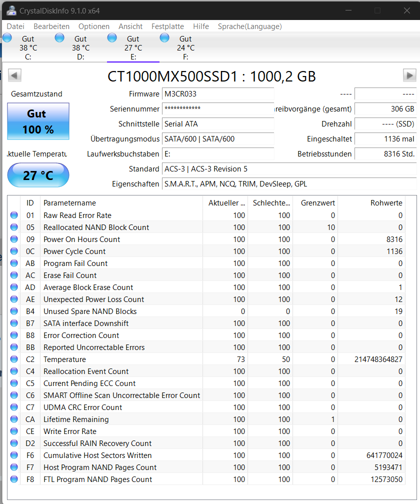This screenshot has width=420, height=504.
Task: Click status orb for Current Pending ECC Count
Action: click(x=14, y=383)
